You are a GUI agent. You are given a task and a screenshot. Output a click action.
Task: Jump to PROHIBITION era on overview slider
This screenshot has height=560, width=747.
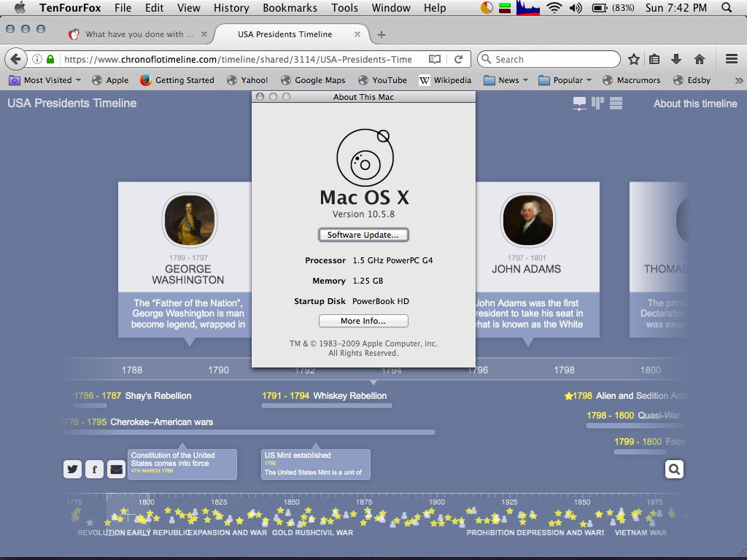click(490, 532)
